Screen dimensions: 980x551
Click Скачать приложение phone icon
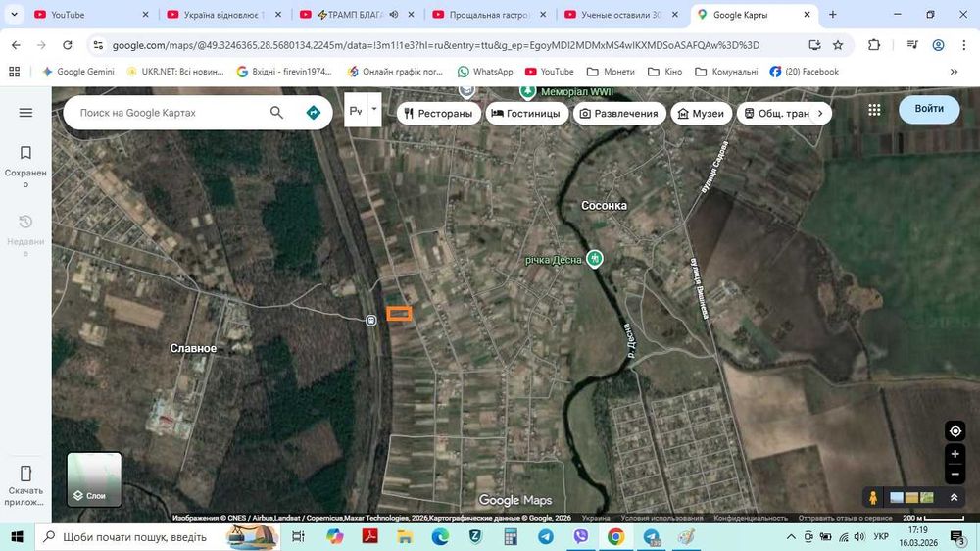tap(25, 474)
